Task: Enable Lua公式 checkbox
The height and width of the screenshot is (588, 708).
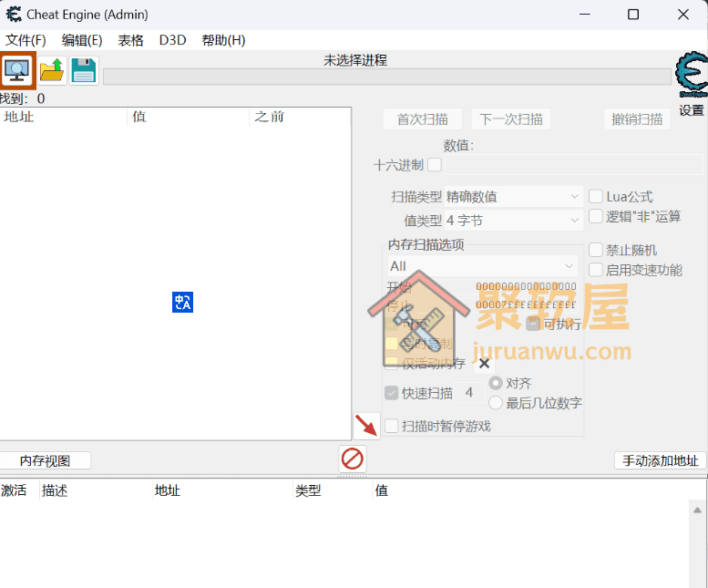Action: click(x=596, y=196)
